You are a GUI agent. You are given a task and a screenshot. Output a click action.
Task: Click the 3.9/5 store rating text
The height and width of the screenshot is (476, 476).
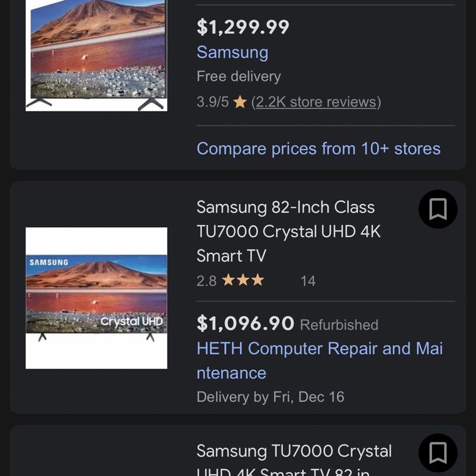tap(213, 102)
